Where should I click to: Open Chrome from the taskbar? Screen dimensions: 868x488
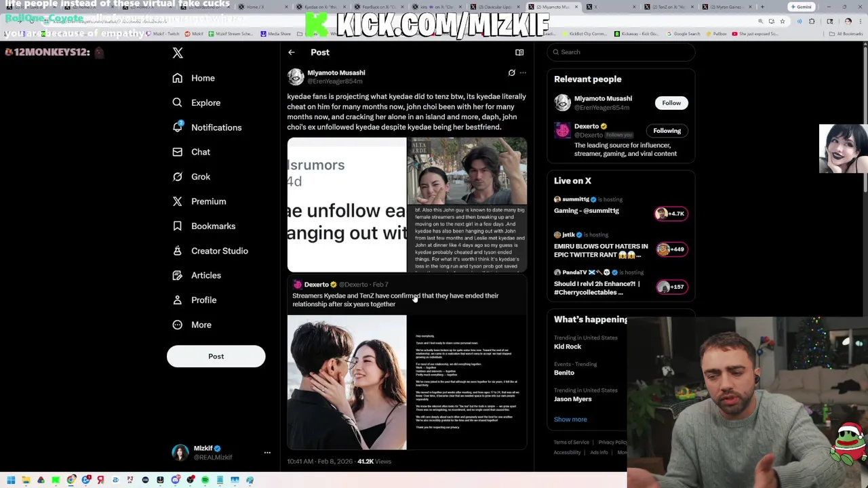pos(71,480)
